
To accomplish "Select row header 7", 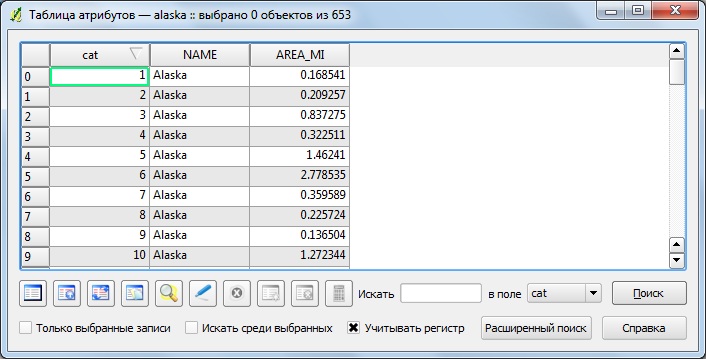I will pyautogui.click(x=35, y=216).
